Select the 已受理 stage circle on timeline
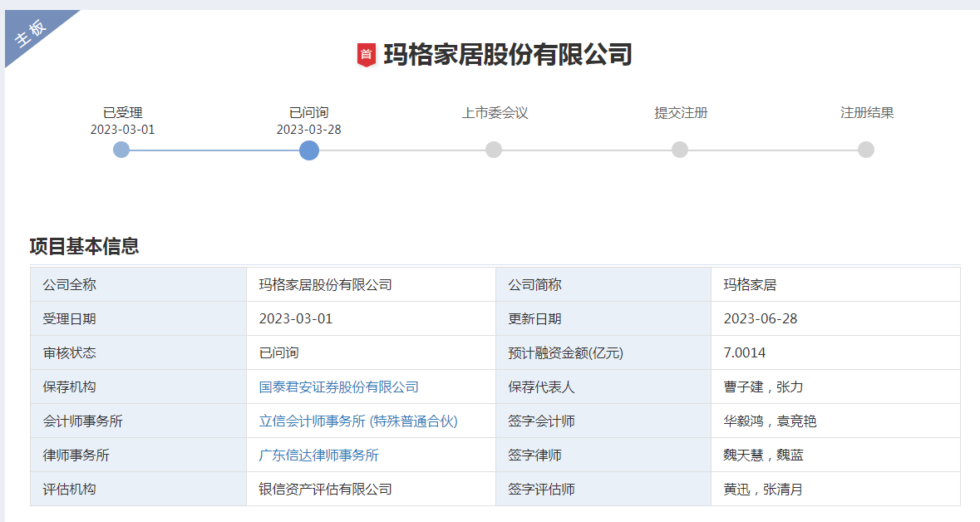The image size is (980, 522). point(121,150)
